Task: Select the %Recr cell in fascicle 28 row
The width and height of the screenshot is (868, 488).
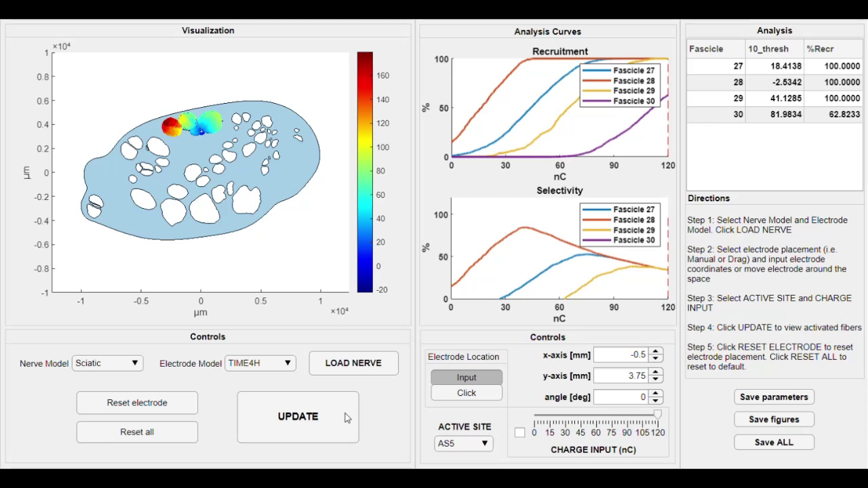Action: click(833, 82)
